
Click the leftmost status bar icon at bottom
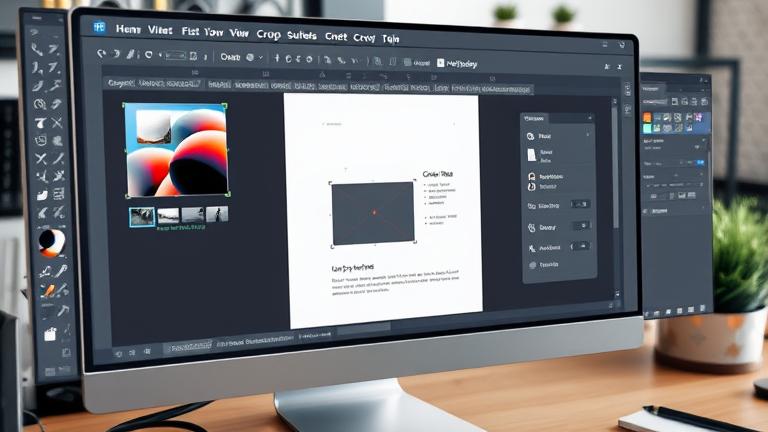(118, 353)
